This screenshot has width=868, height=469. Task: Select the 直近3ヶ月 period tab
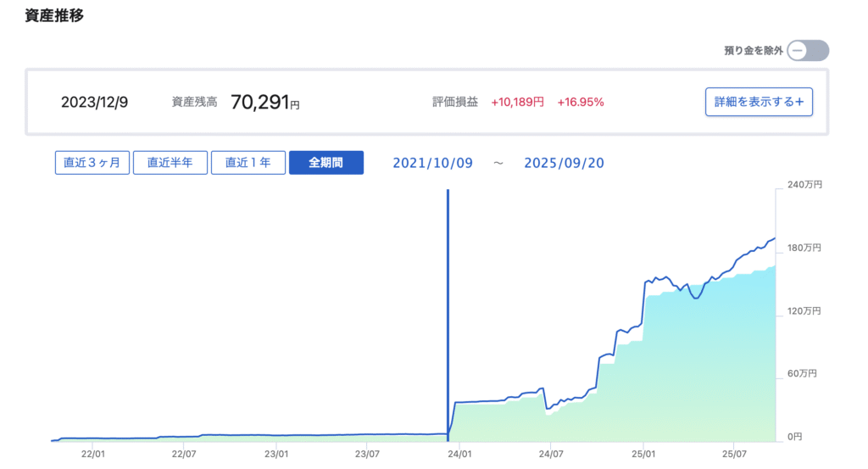coord(92,163)
